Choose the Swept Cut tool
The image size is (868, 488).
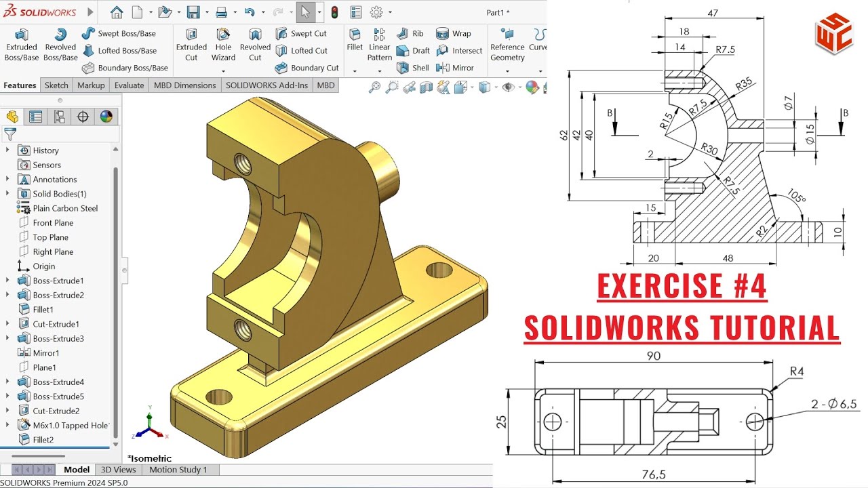tap(301, 33)
